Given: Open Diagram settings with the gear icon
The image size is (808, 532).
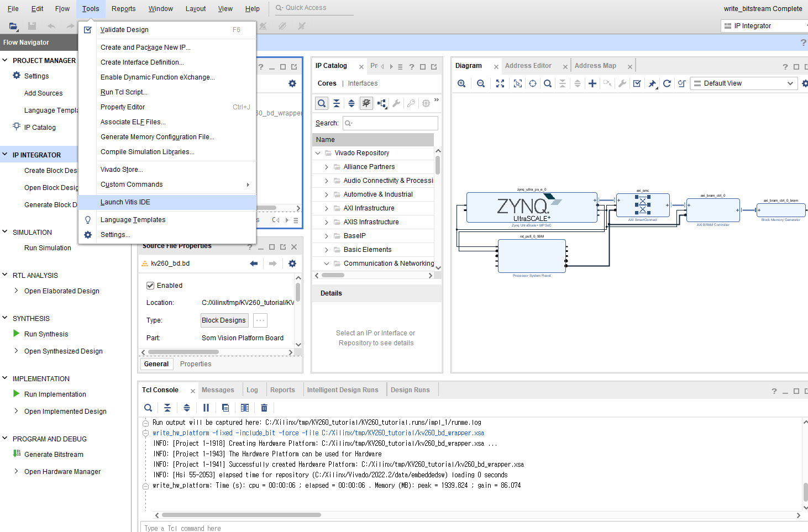Looking at the screenshot, I should [x=805, y=83].
